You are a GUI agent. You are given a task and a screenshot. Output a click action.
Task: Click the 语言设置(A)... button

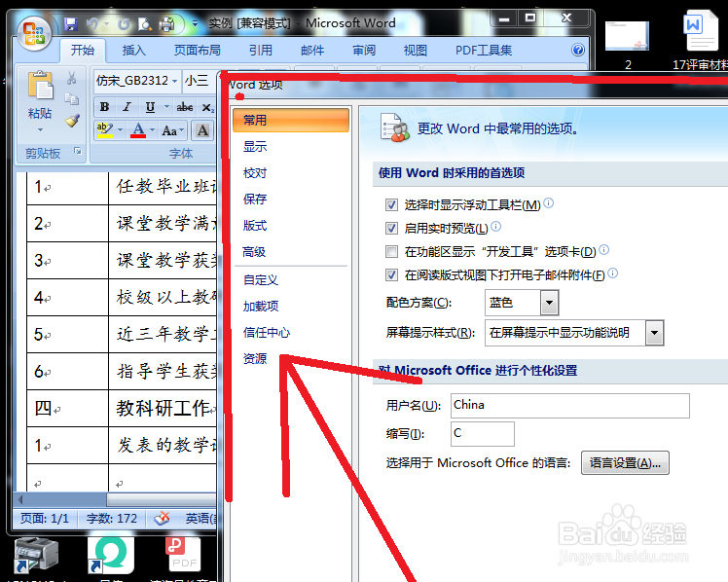[625, 462]
